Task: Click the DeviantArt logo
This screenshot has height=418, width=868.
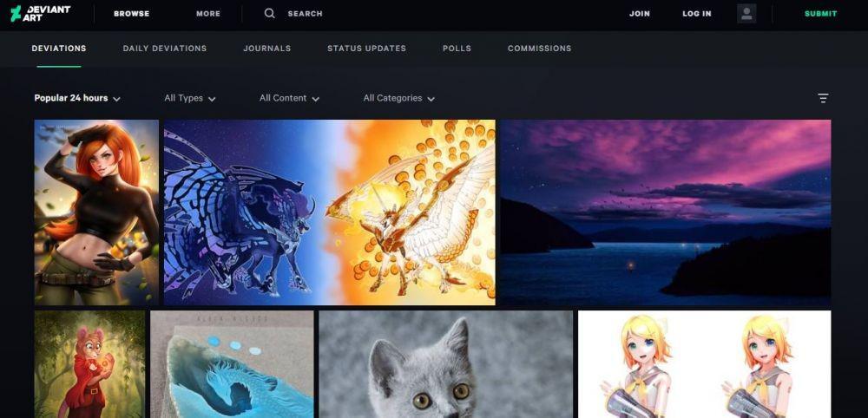Action: click(41, 13)
